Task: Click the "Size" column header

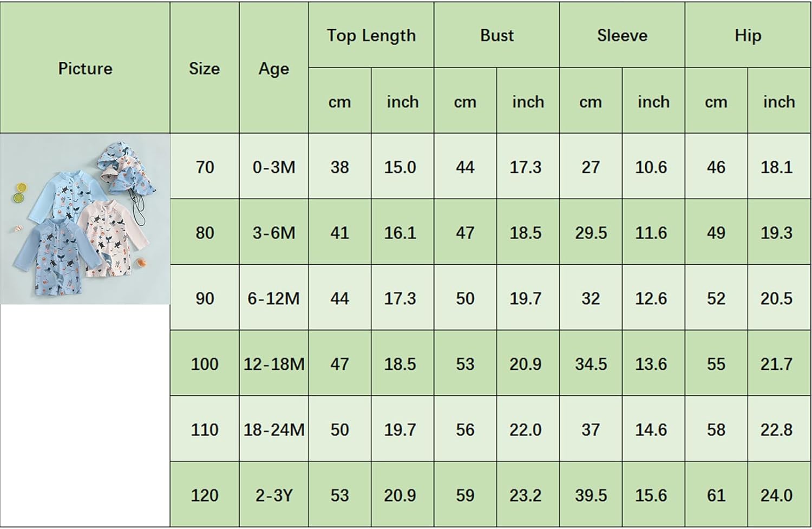Action: [x=204, y=68]
